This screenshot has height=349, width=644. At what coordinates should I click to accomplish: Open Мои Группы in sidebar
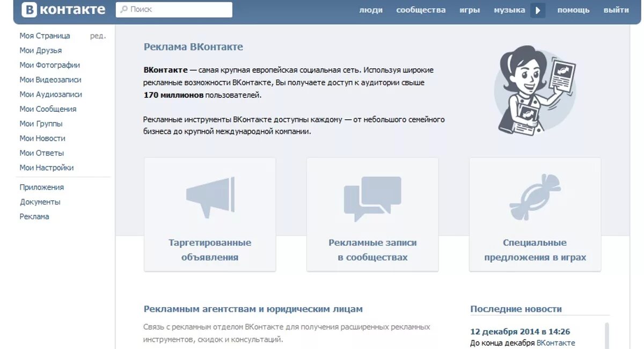click(41, 123)
